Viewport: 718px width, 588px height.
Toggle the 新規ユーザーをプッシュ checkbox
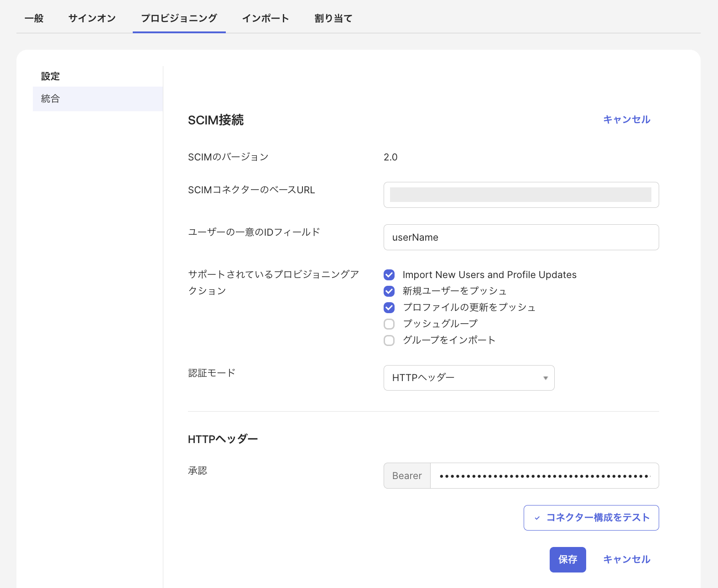click(389, 291)
